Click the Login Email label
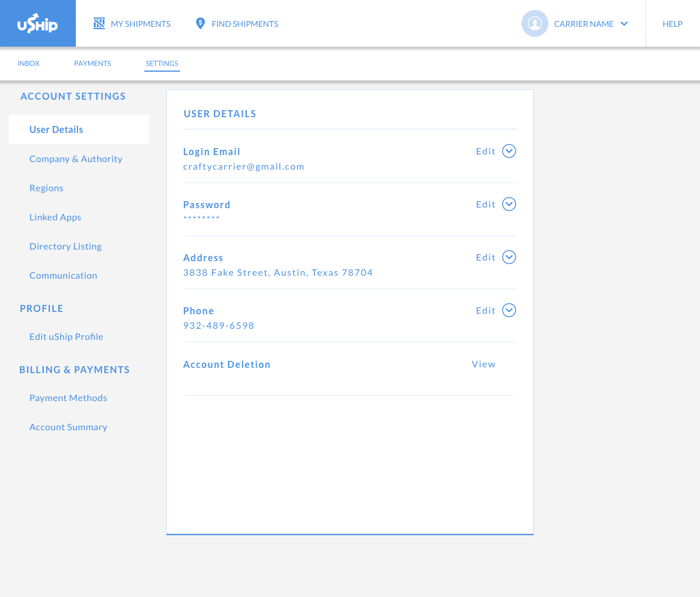700x597 pixels. tap(212, 152)
